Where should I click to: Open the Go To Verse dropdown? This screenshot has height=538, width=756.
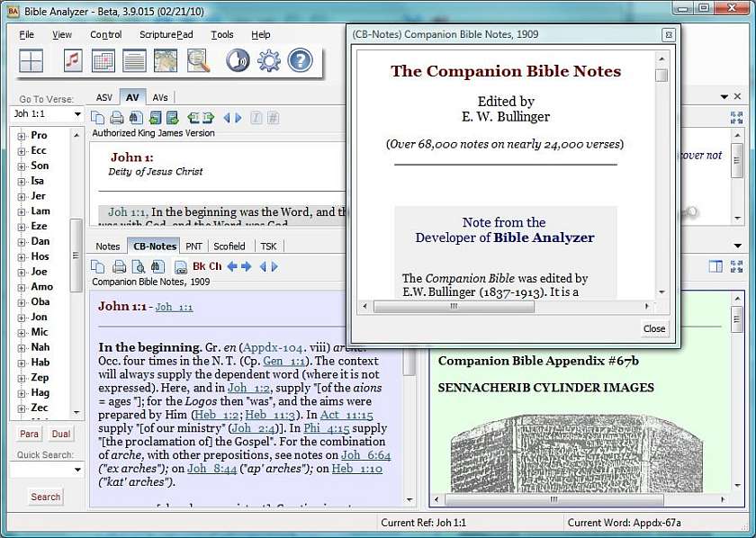[x=77, y=114]
